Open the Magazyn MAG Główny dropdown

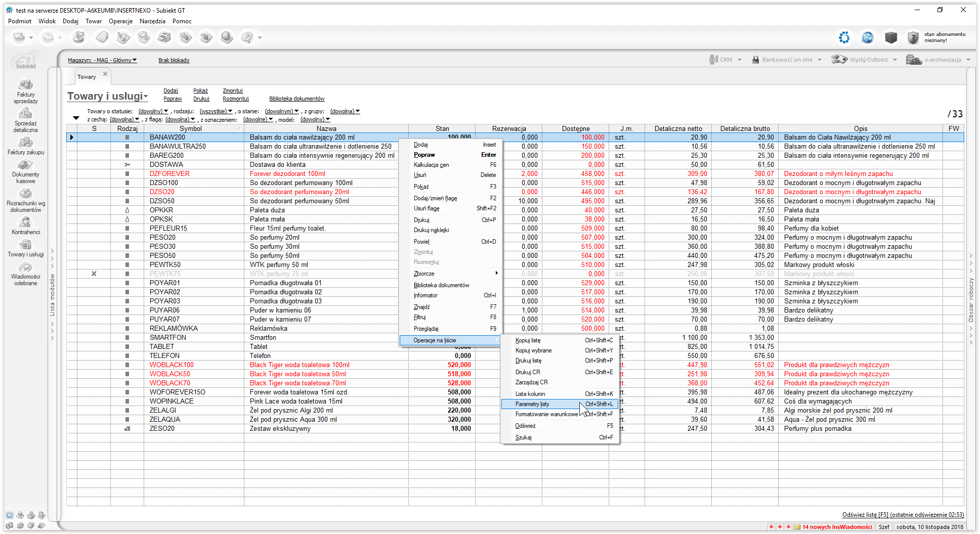(x=102, y=60)
